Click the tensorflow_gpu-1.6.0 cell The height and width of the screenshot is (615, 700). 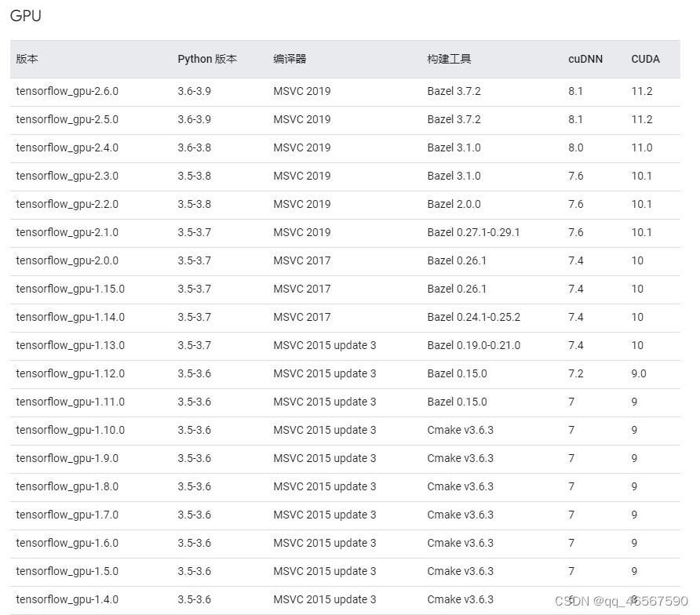pyautogui.click(x=67, y=543)
